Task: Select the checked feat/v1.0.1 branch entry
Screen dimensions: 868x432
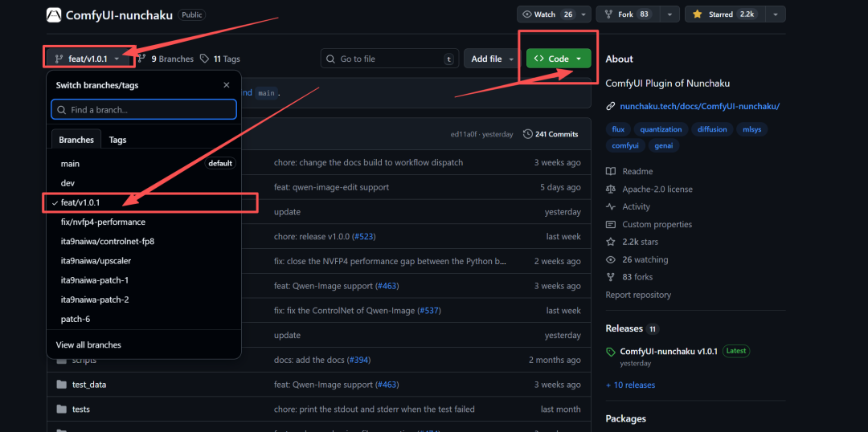Action: pos(144,203)
